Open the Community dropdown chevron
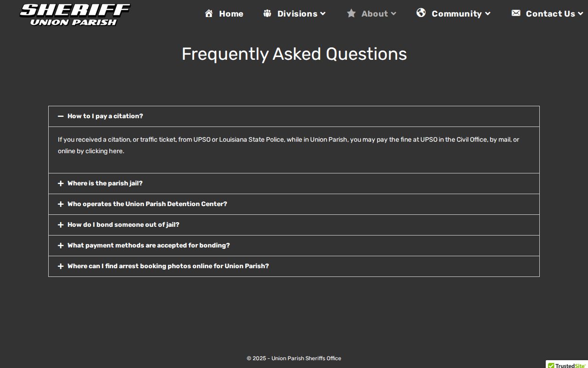Screen dimensions: 588x368 [x=487, y=14]
